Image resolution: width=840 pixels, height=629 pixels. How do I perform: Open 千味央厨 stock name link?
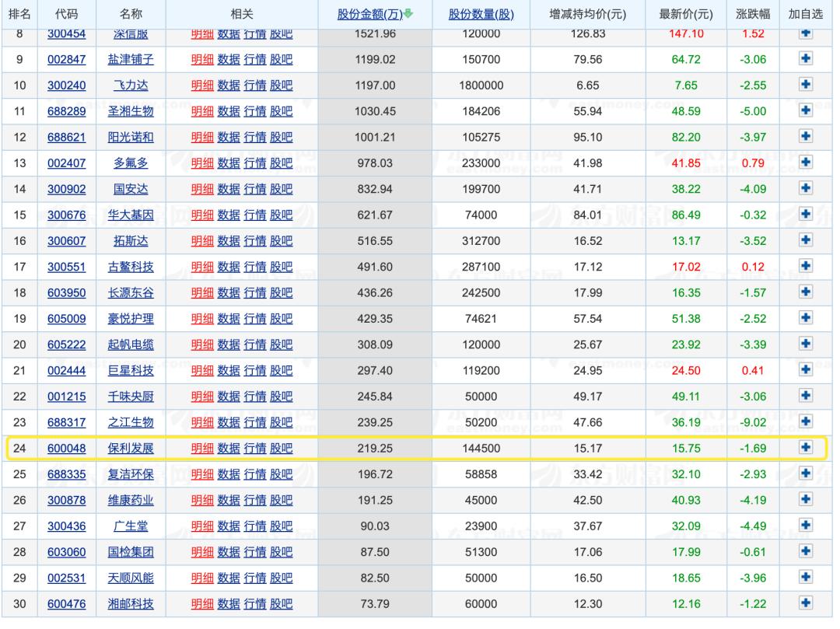[131, 397]
